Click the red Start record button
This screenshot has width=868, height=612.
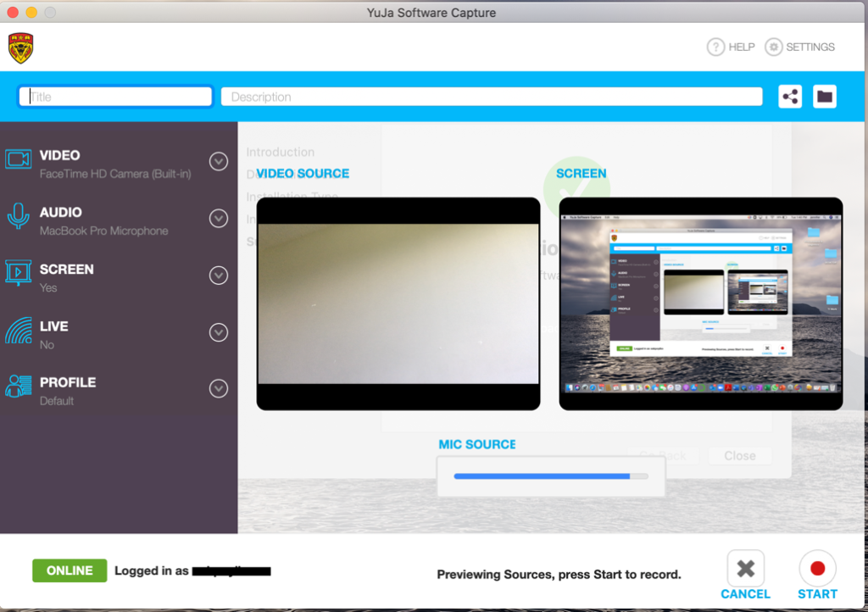click(817, 568)
